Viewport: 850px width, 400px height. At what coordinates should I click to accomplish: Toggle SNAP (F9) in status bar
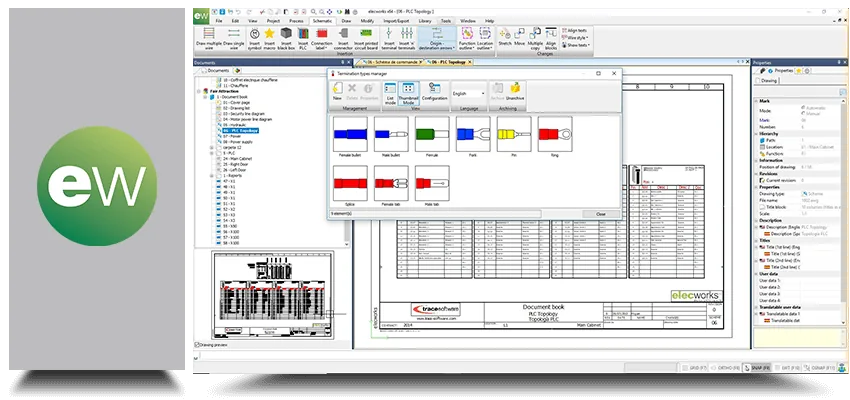757,367
